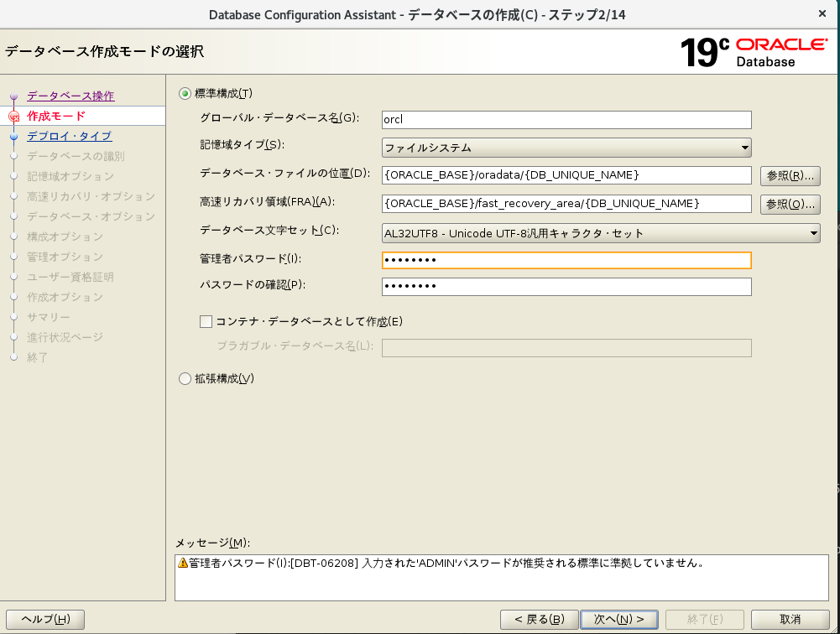This screenshot has width=840, height=634.
Task: Open デプロイ・タイプ step in sidebar
Action: [69, 136]
